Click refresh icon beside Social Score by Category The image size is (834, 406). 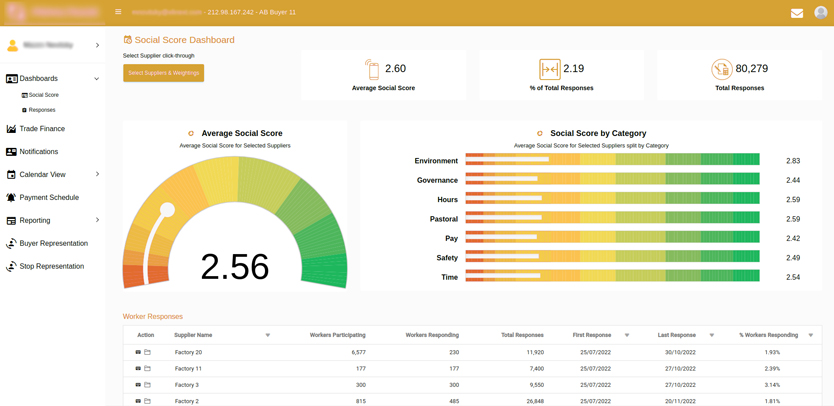(x=540, y=133)
